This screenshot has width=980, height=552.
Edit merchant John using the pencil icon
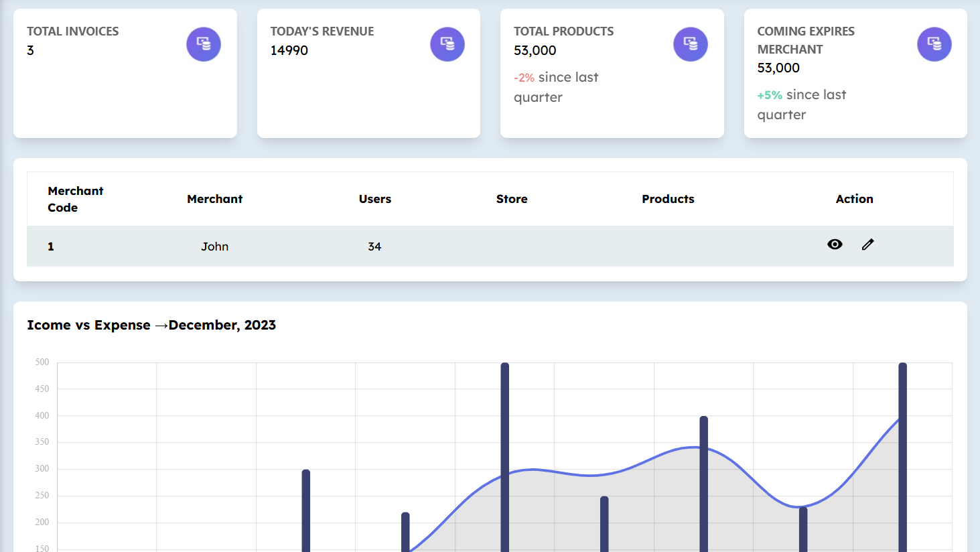pos(868,245)
